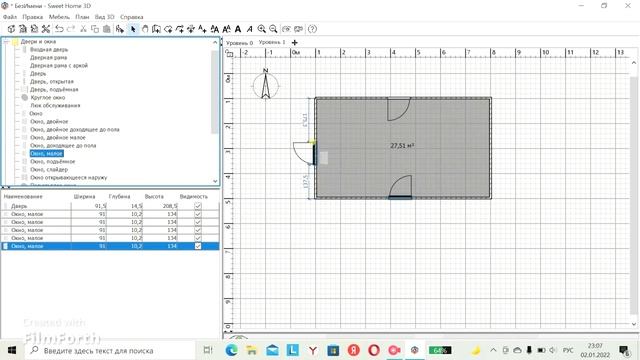
Task: Open the Файл menu
Action: tap(10, 17)
